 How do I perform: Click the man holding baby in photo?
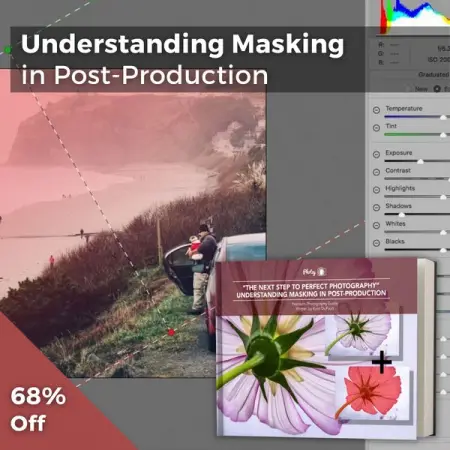(201, 268)
